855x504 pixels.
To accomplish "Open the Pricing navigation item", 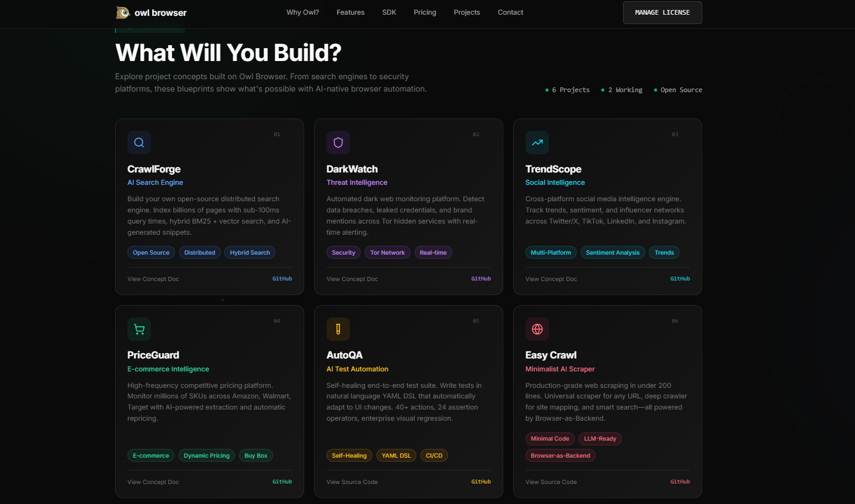I will click(425, 12).
